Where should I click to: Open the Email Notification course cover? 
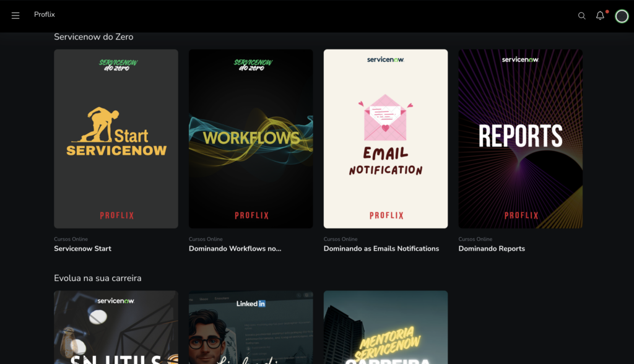pos(385,139)
